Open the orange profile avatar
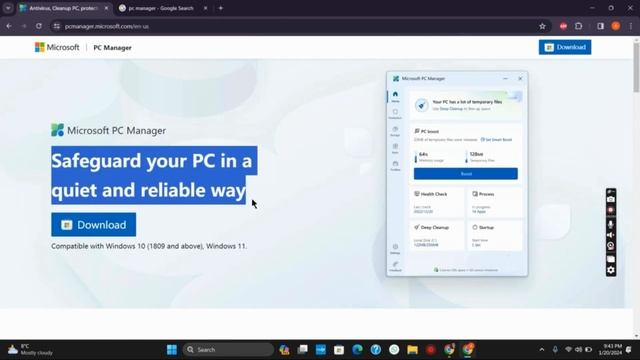 (x=616, y=26)
